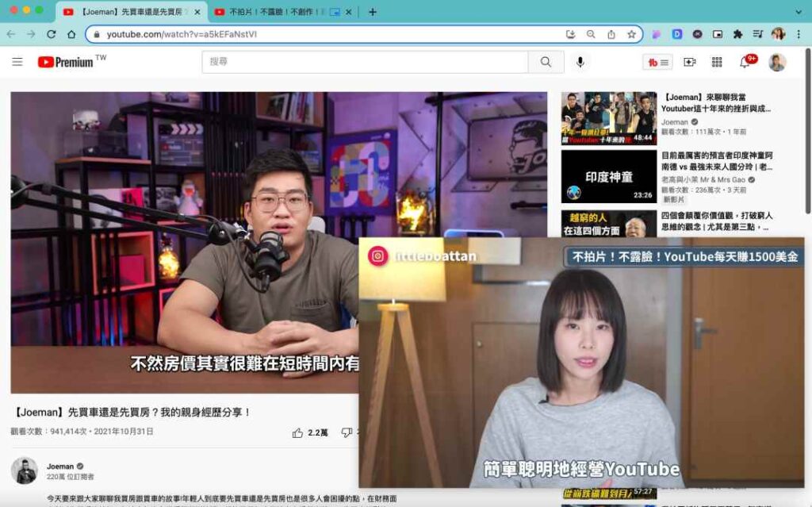
Task: Dislike the video with the thumbs down icon
Action: 347,433
